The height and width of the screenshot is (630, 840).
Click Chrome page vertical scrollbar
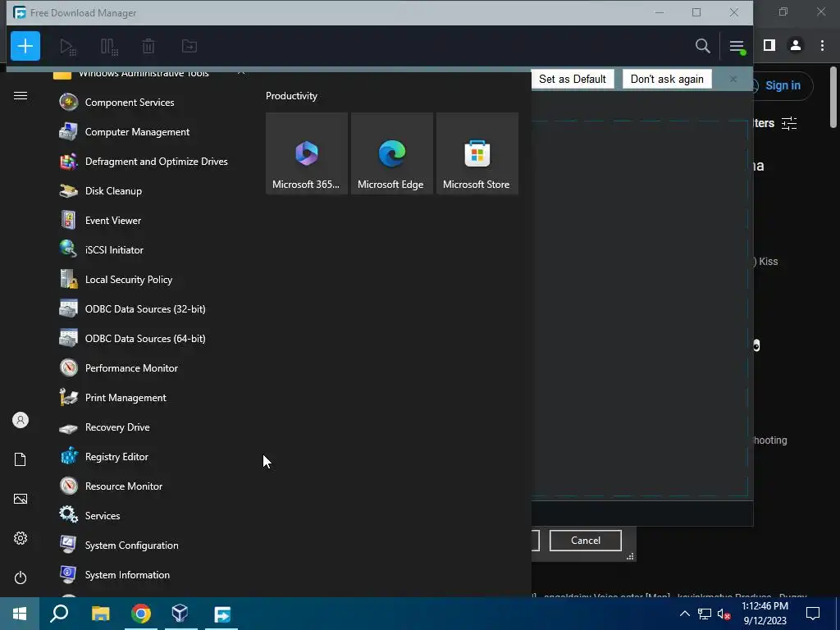833,98
